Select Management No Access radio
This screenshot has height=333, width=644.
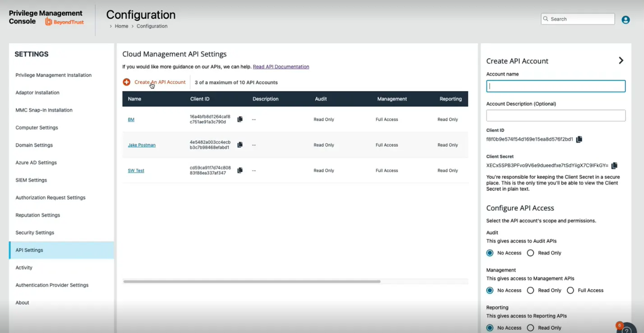click(x=490, y=290)
